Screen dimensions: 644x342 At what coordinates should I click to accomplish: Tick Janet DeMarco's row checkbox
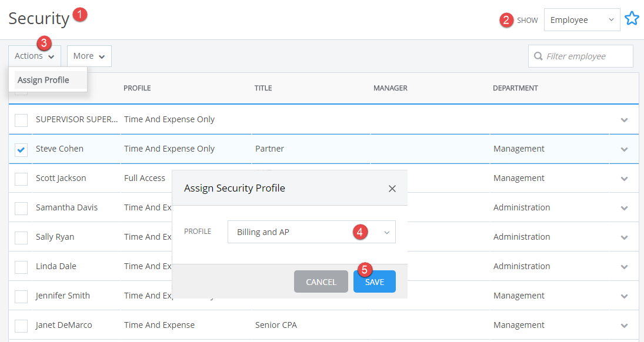(21, 326)
